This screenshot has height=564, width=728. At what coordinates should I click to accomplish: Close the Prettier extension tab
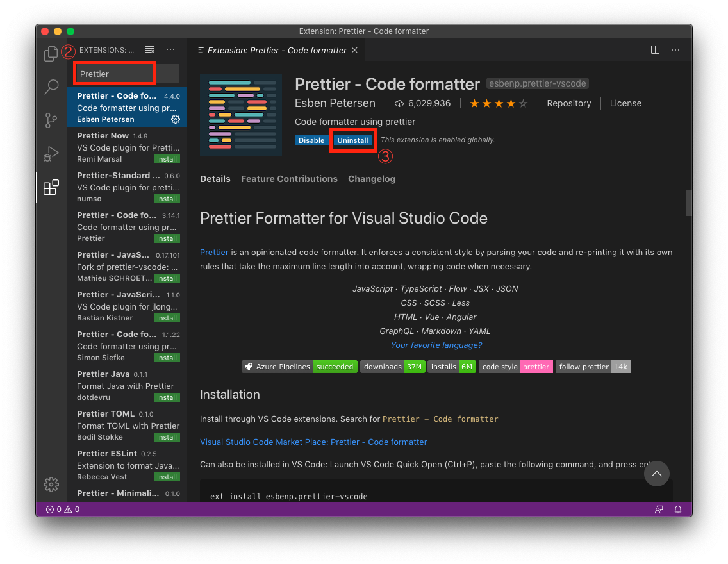tap(355, 50)
